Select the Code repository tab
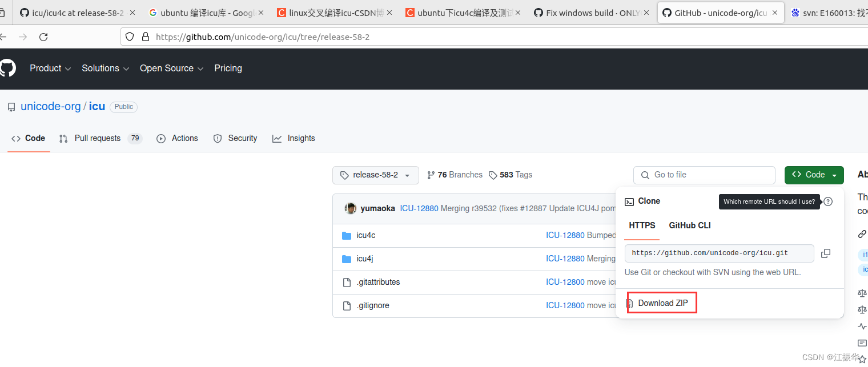 (x=29, y=139)
